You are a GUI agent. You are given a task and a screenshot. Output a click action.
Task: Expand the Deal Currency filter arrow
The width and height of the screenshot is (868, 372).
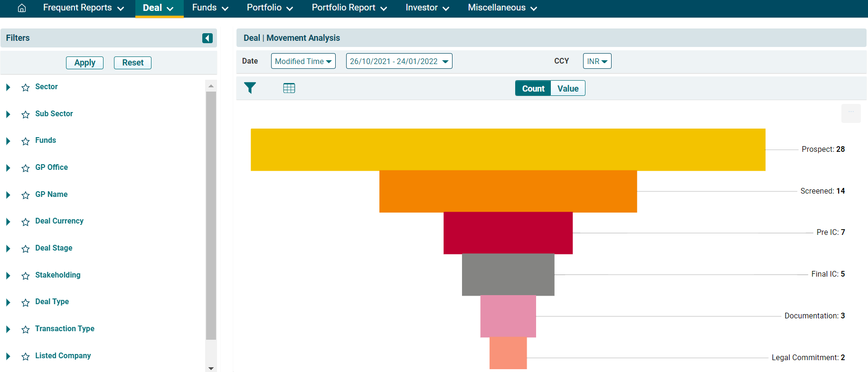[x=8, y=222]
